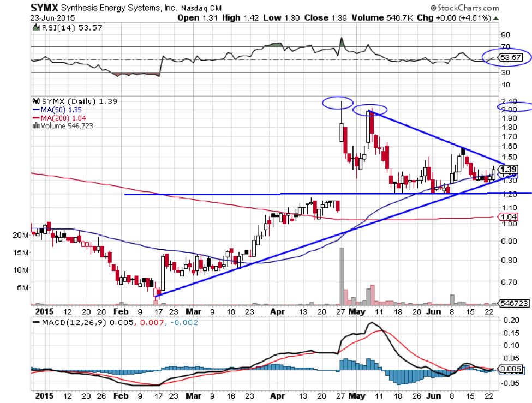Click the company name Synthesis Energy Systems, Inc.

119,8
